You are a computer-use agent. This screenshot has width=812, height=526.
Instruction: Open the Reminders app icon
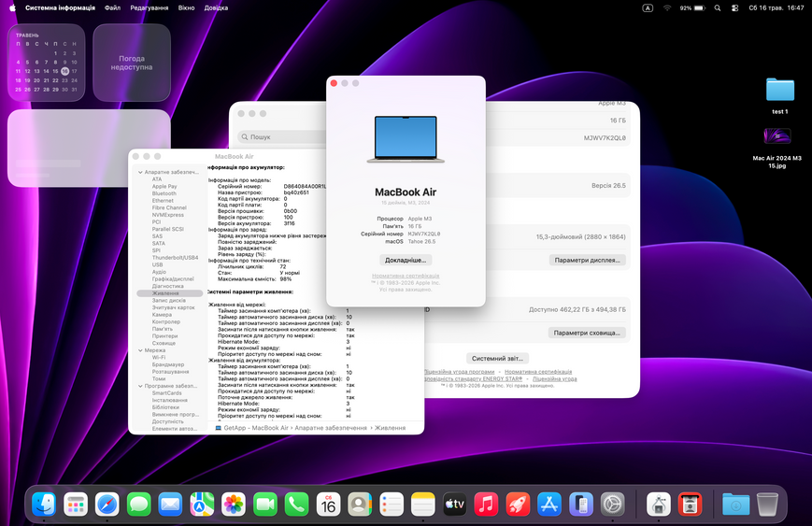click(x=392, y=504)
